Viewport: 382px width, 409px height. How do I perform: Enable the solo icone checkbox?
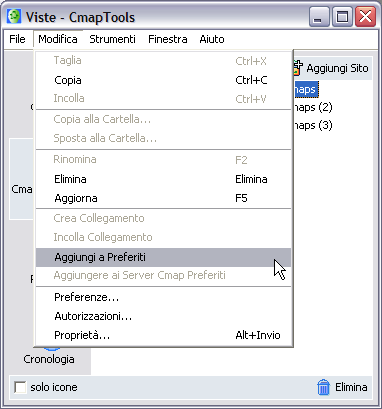point(20,387)
